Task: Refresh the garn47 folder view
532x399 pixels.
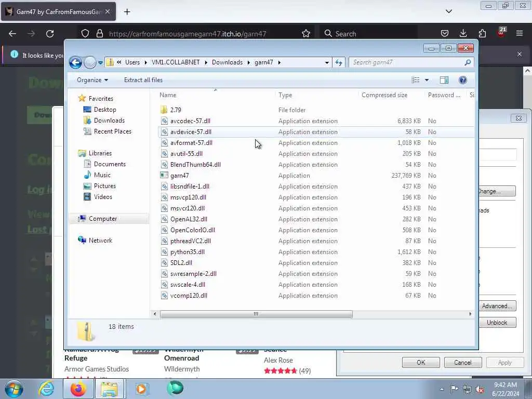Action: [x=339, y=62]
